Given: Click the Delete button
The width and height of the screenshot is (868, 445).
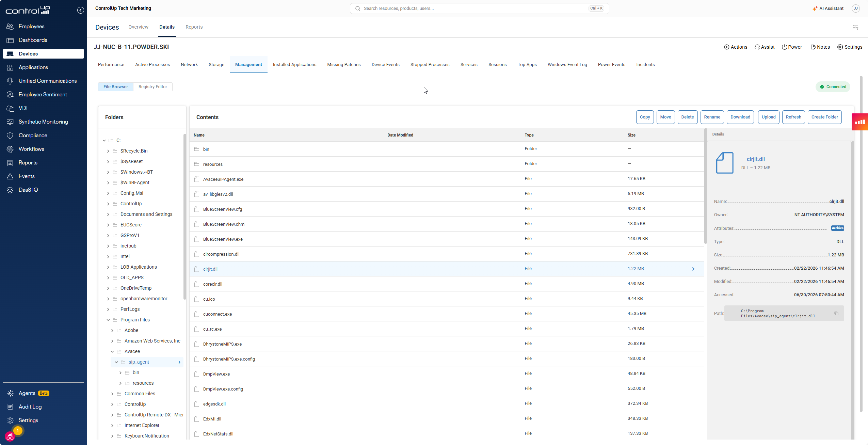Looking at the screenshot, I should [687, 117].
